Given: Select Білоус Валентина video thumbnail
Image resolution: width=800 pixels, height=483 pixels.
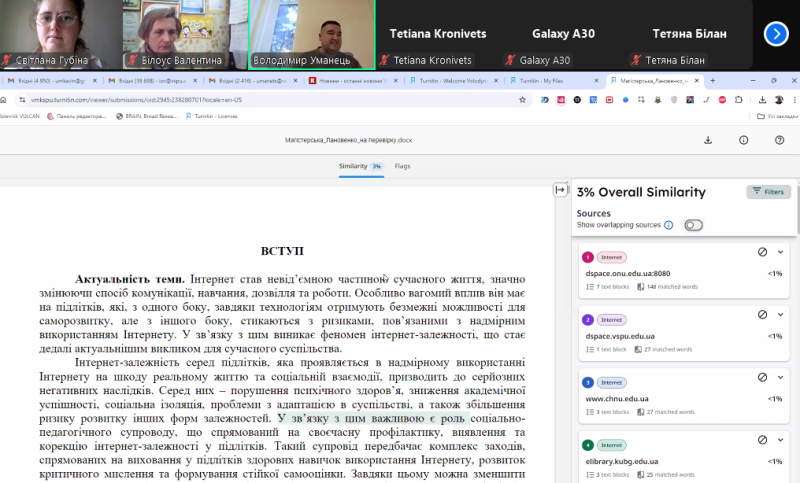Looking at the screenshot, I should [185, 34].
